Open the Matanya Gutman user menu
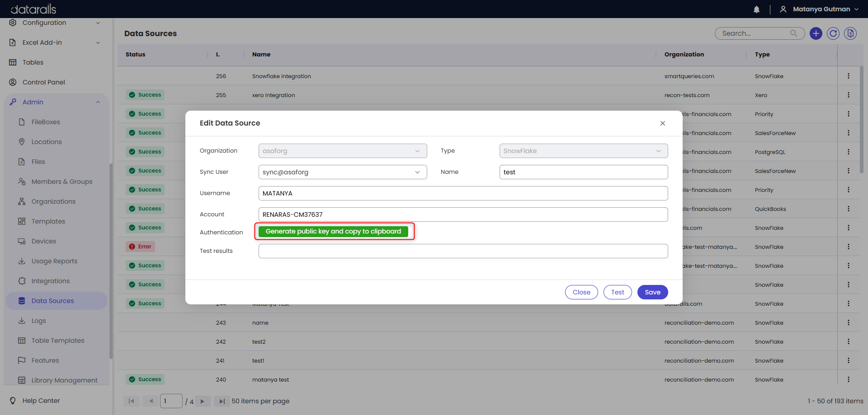 819,9
